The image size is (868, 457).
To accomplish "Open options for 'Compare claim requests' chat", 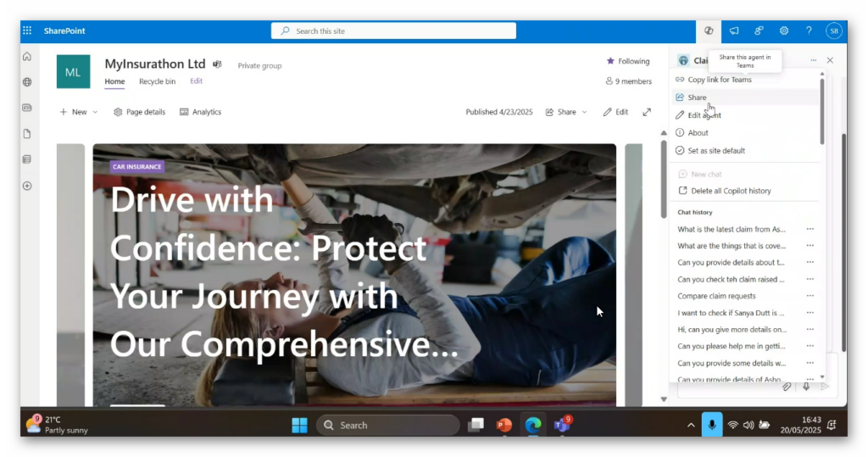I will tap(810, 296).
